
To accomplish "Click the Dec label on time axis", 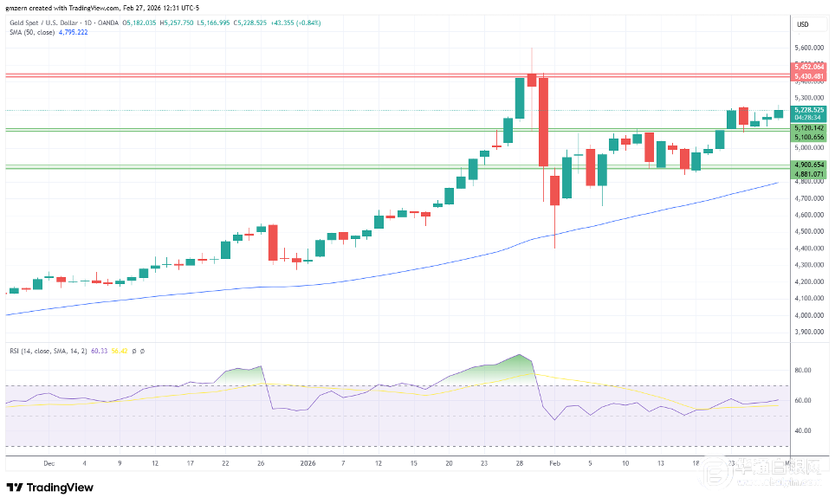I will tap(49, 463).
